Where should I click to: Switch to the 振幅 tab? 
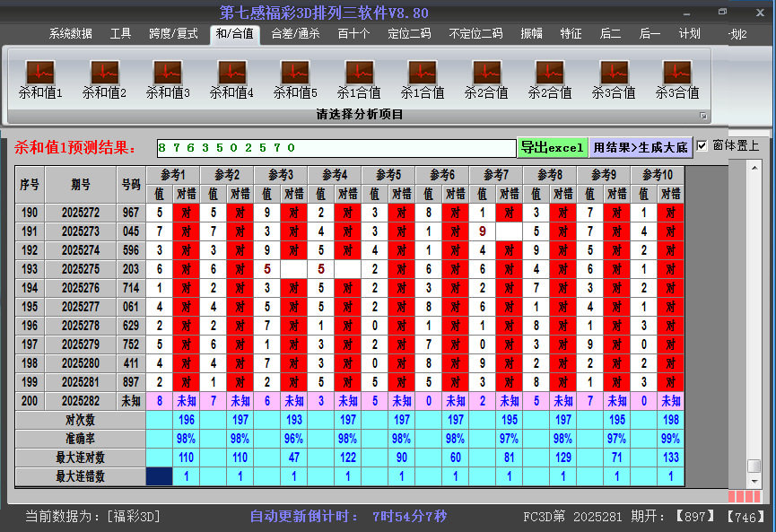(x=532, y=34)
